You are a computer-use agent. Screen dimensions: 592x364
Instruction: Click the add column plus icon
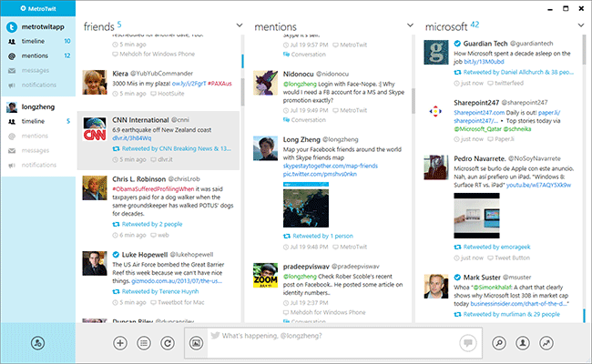[x=120, y=343]
